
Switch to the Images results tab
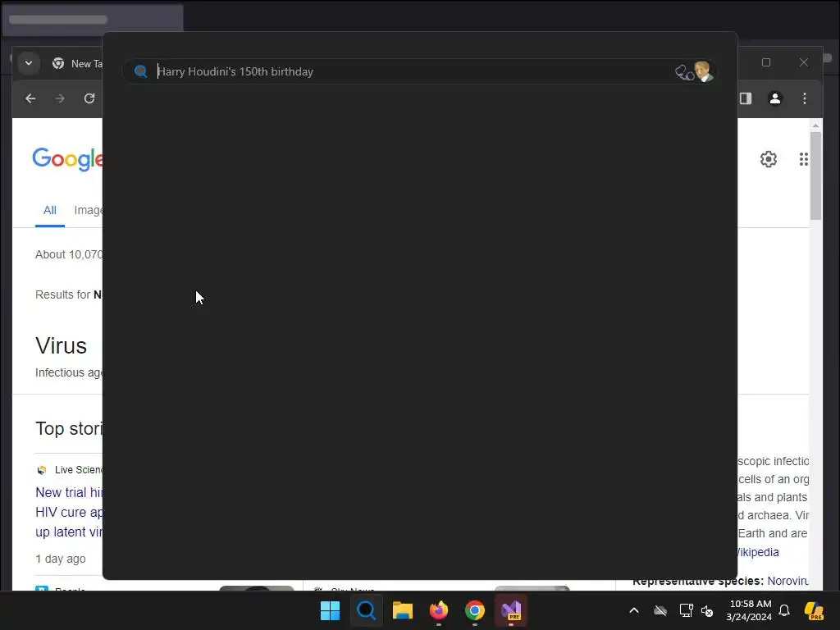coord(89,210)
